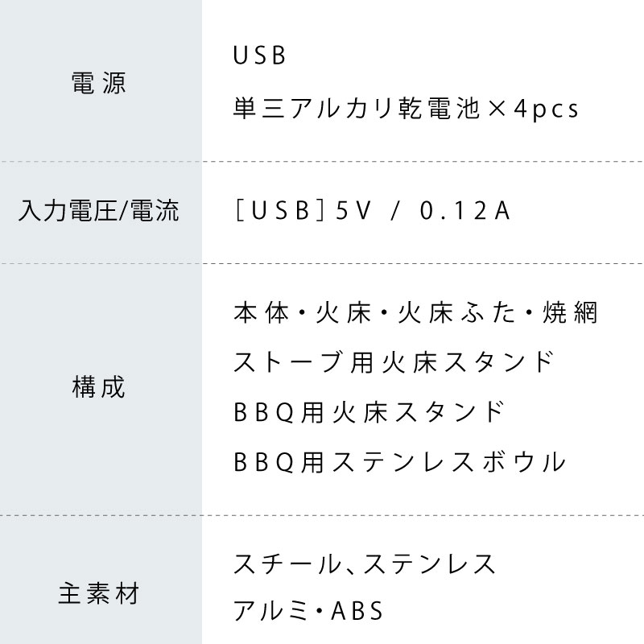Click the word 本体 in the 構成 row
The width and height of the screenshot is (644, 644).
point(257,312)
